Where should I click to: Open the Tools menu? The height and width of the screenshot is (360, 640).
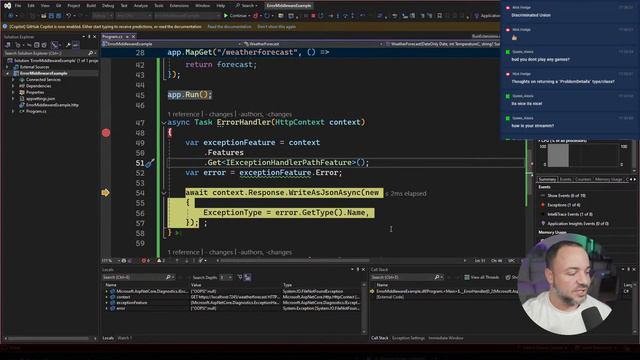(x=158, y=6)
